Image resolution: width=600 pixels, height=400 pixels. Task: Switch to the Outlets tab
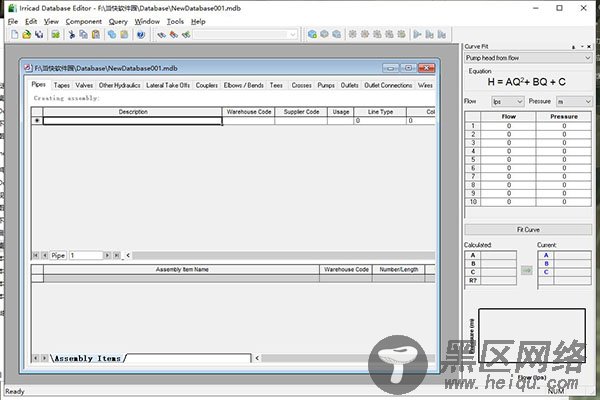pos(349,85)
